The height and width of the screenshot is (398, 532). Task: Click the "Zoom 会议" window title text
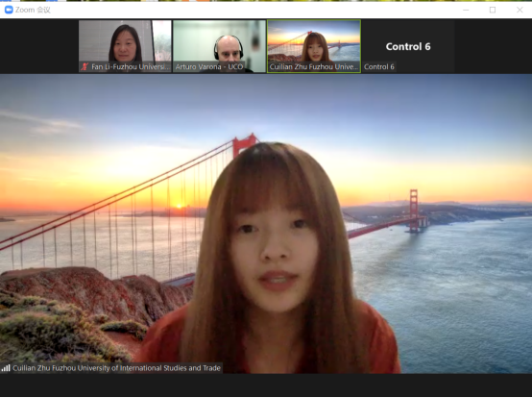pos(33,10)
